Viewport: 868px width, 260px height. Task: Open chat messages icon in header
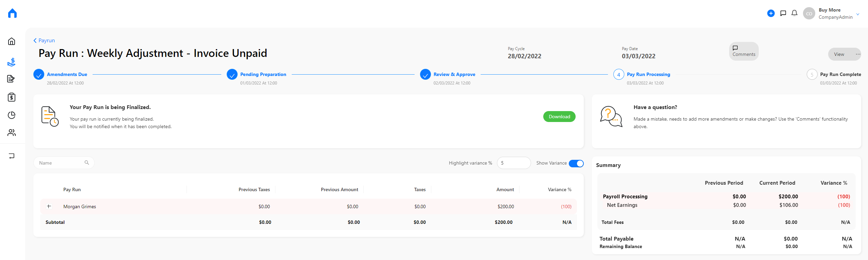pyautogui.click(x=783, y=13)
